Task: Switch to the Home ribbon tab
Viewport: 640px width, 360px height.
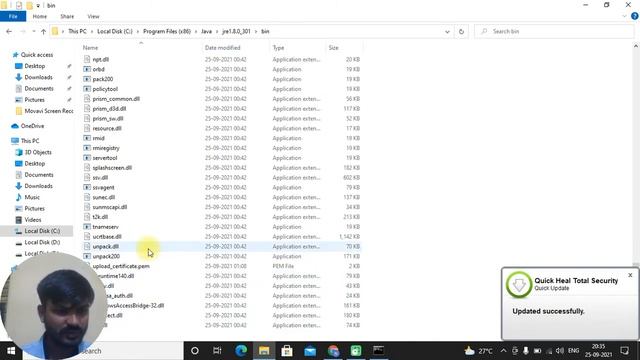Action: [x=40, y=16]
